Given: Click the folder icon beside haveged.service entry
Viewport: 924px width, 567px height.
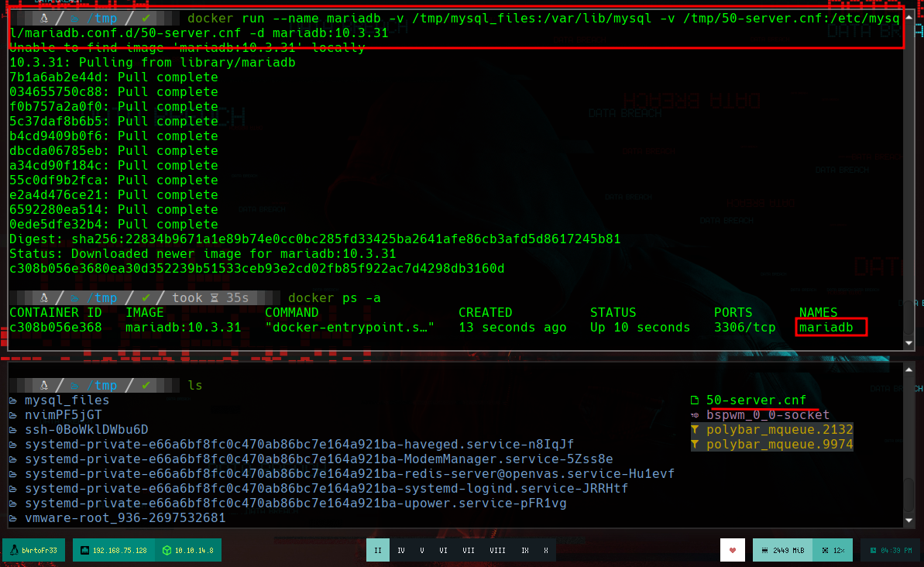Looking at the screenshot, I should pyautogui.click(x=13, y=445).
